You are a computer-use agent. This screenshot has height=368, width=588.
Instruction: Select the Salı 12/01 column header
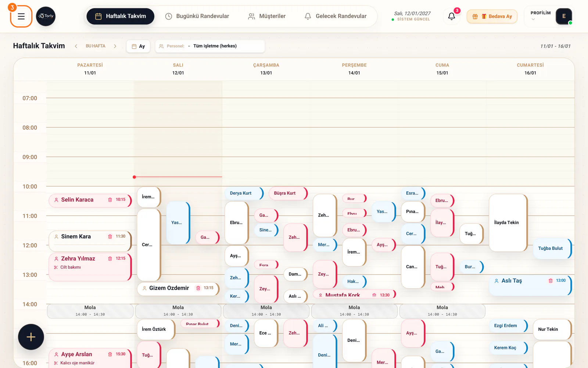178,69
